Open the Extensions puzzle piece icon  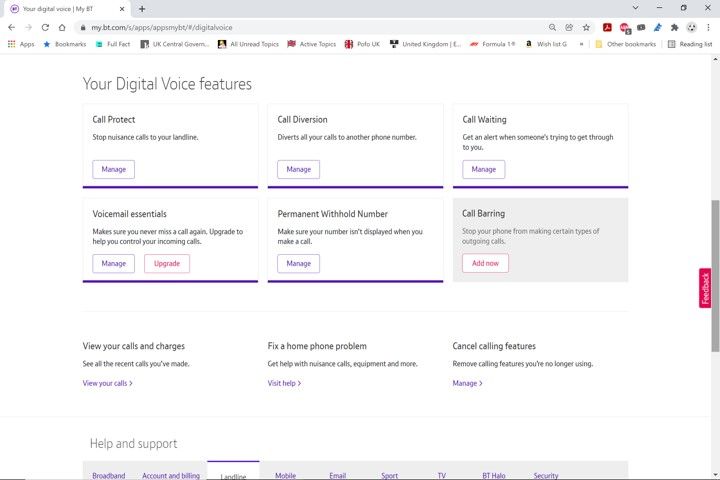[x=674, y=28]
